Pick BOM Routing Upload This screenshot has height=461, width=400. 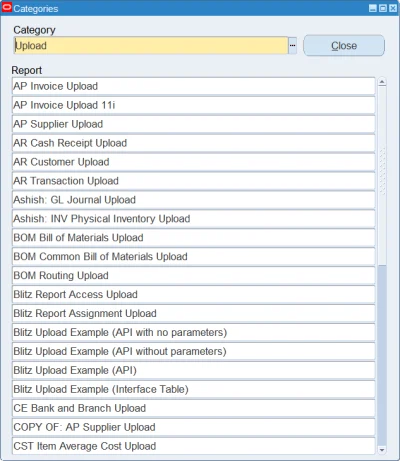pyautogui.click(x=194, y=276)
